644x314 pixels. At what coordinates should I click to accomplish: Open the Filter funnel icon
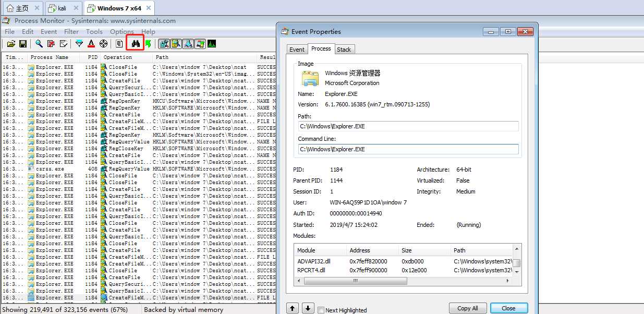click(79, 44)
